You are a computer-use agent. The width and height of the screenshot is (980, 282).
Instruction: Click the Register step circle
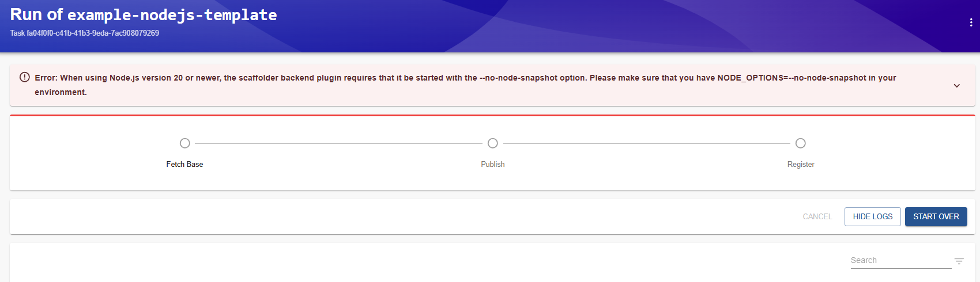[x=801, y=143]
